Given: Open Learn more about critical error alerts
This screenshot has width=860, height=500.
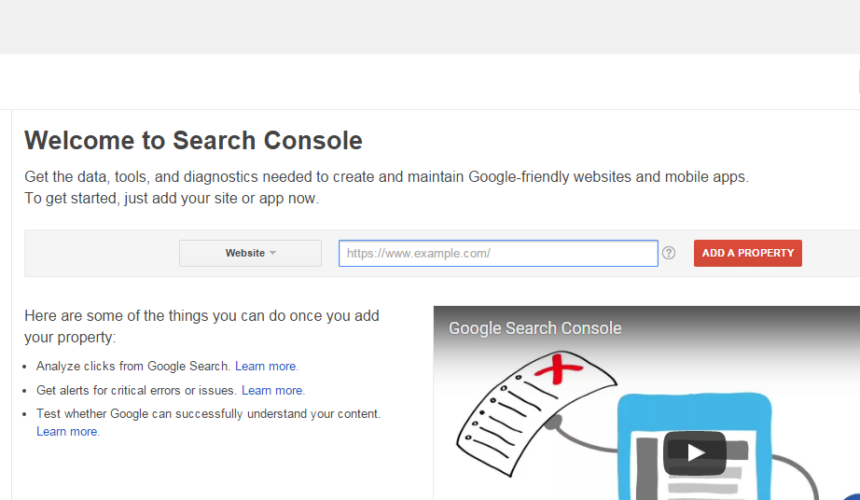Looking at the screenshot, I should click(x=273, y=390).
